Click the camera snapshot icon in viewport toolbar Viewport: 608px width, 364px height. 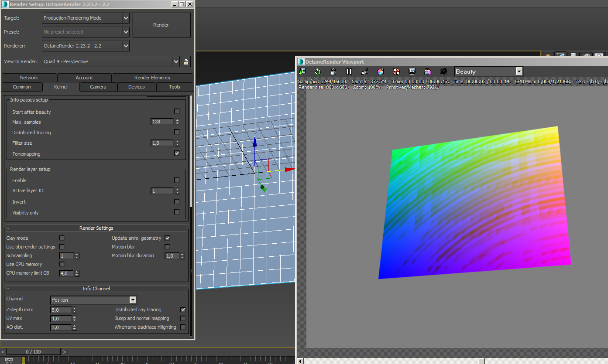(443, 71)
